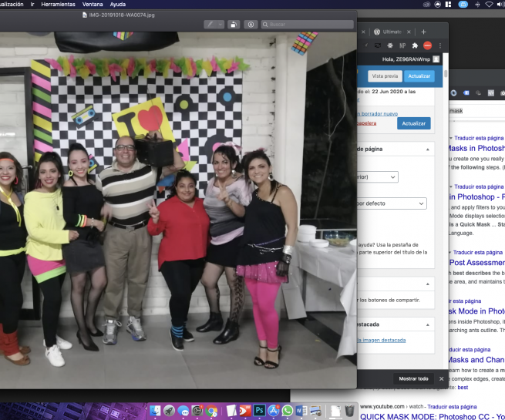Open Google Chrome from the Dock

pyautogui.click(x=211, y=411)
